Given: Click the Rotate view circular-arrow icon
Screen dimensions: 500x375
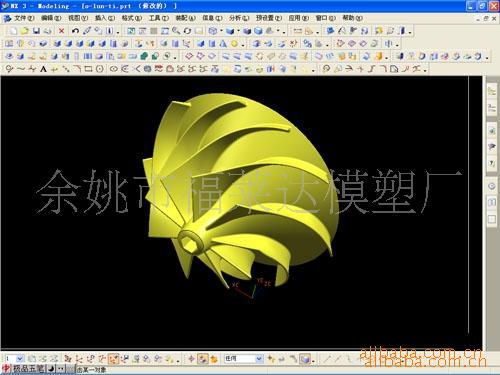Looking at the screenshot, I should pyautogui.click(x=187, y=31).
